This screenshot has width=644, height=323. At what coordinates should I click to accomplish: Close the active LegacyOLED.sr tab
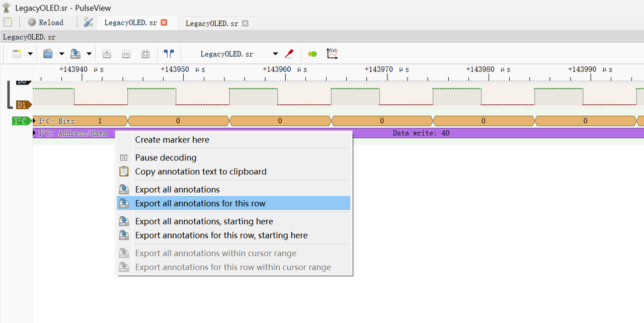[164, 23]
